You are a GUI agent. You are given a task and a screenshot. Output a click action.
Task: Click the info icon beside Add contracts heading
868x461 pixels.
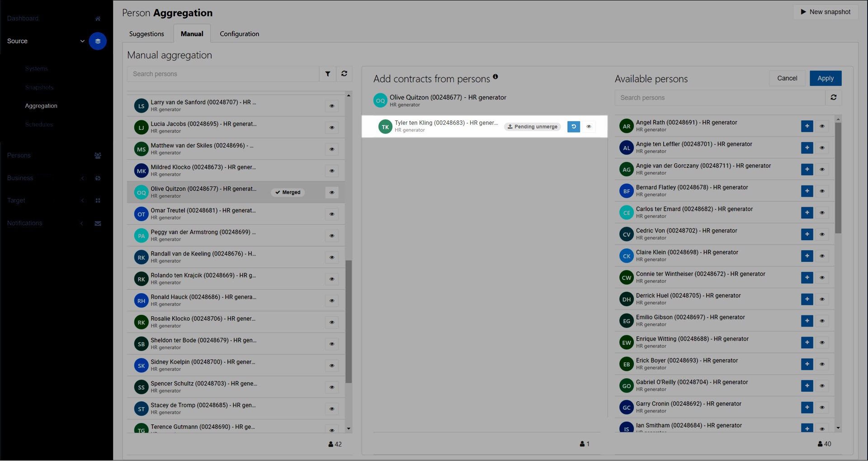click(495, 77)
